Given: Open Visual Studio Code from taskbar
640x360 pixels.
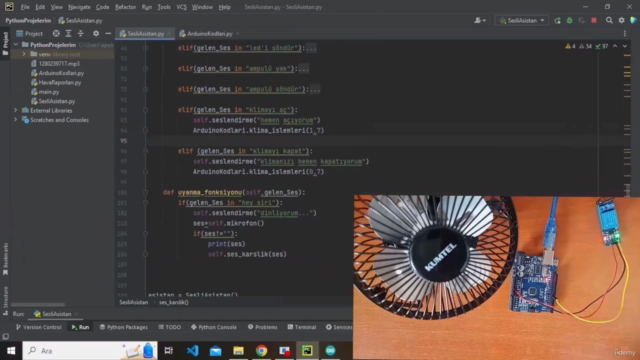Looking at the screenshot, I should click(192, 351).
